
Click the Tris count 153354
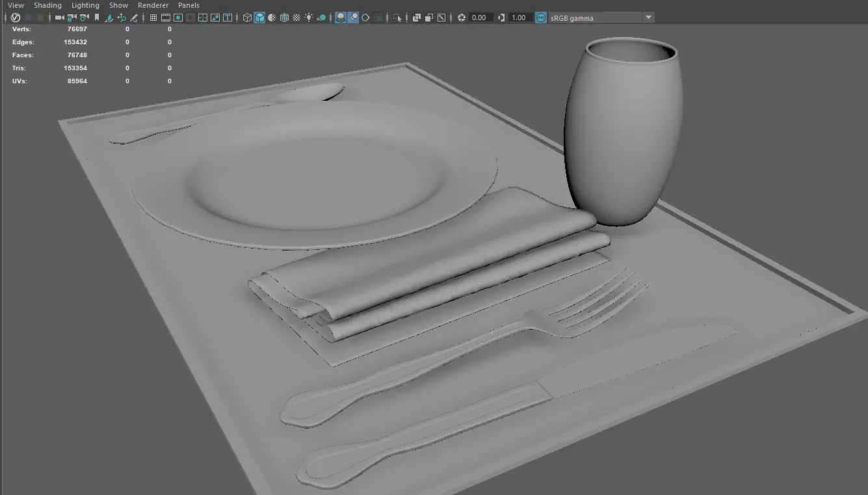[75, 68]
